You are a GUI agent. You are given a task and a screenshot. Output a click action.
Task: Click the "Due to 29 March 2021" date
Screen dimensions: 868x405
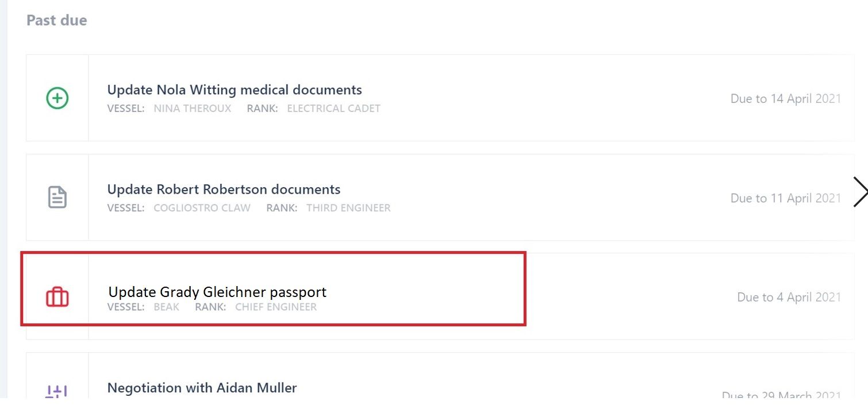[781, 396]
